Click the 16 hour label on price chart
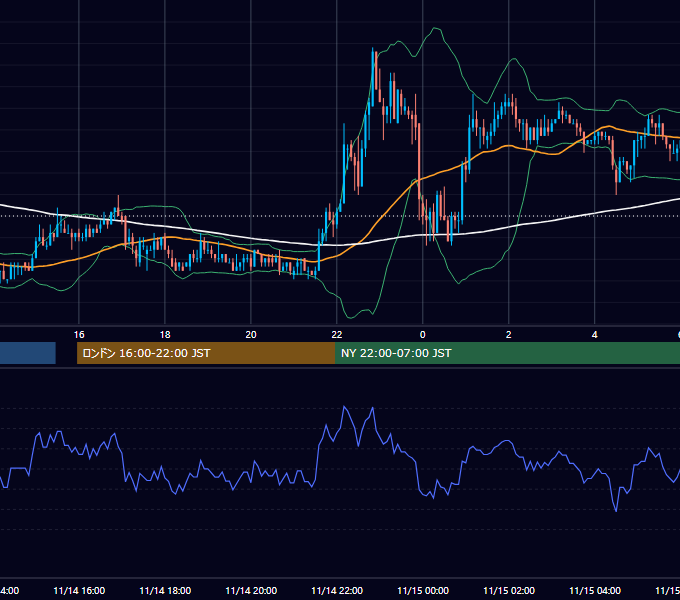This screenshot has height=600, width=680. (79, 335)
